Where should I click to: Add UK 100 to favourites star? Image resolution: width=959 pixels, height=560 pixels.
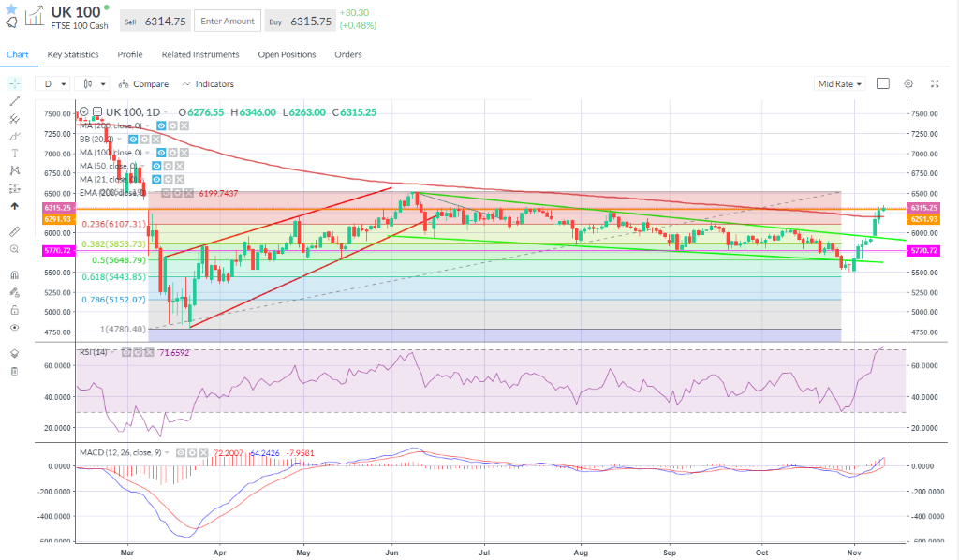11,8
